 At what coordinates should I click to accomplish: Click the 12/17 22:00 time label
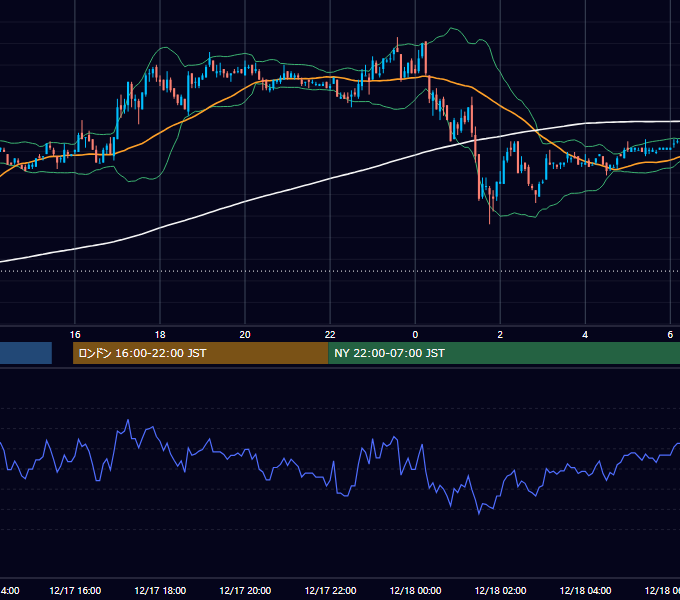[x=330, y=590]
